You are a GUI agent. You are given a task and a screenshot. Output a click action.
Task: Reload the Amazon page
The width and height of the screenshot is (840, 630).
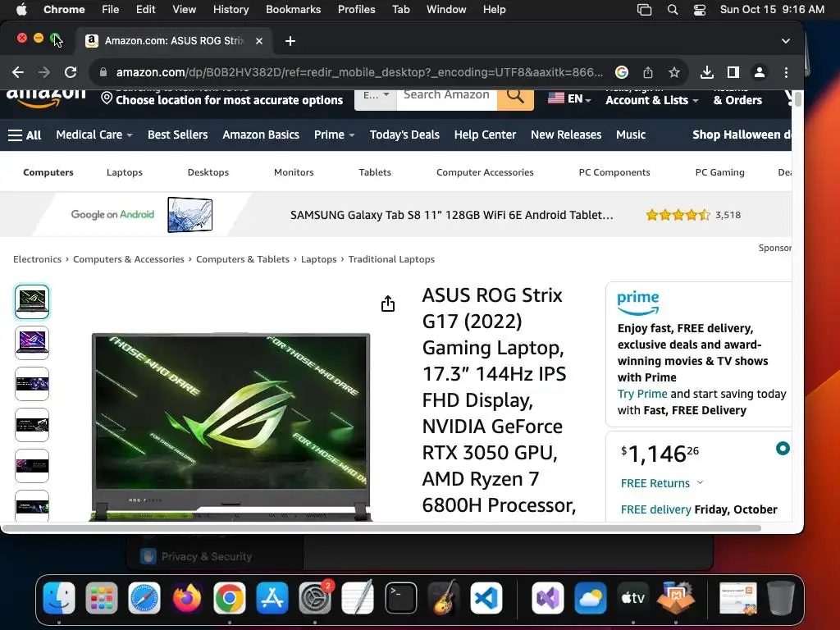[71, 72]
